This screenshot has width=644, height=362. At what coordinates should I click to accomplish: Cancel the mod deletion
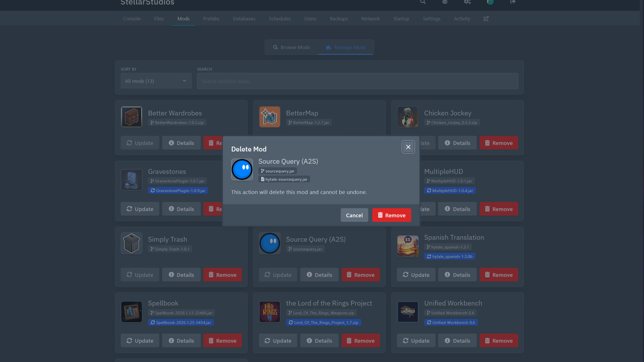pyautogui.click(x=354, y=215)
